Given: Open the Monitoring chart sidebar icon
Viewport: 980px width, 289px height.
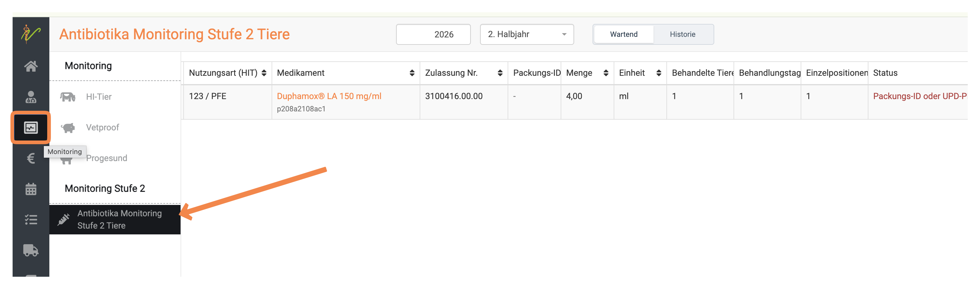Looking at the screenshot, I should point(31,128).
